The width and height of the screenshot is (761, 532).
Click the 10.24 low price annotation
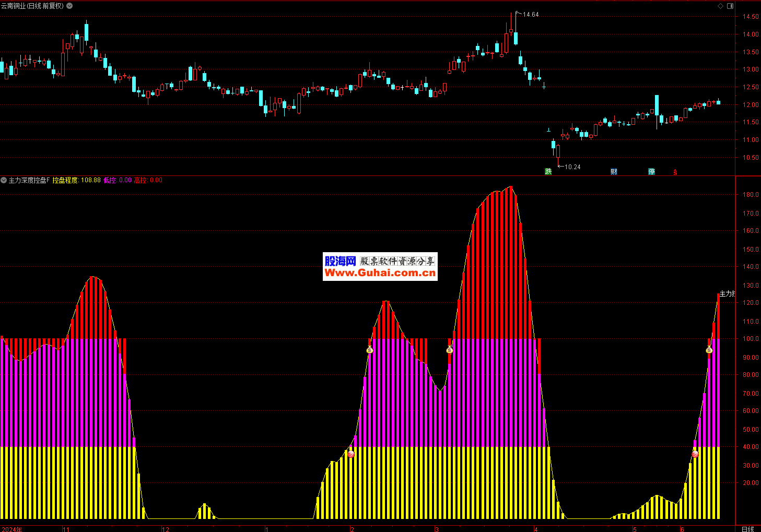572,167
